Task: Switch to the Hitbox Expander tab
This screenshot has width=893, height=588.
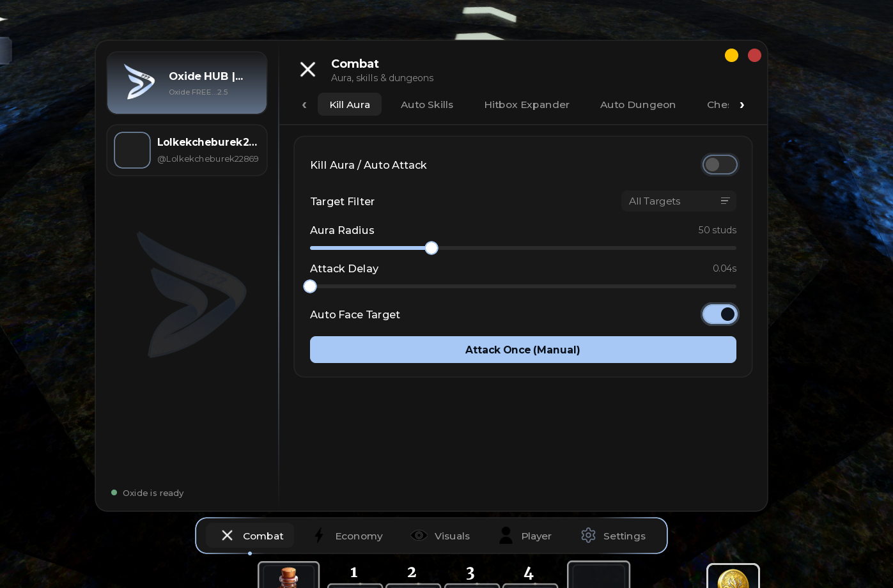Action: [527, 105]
